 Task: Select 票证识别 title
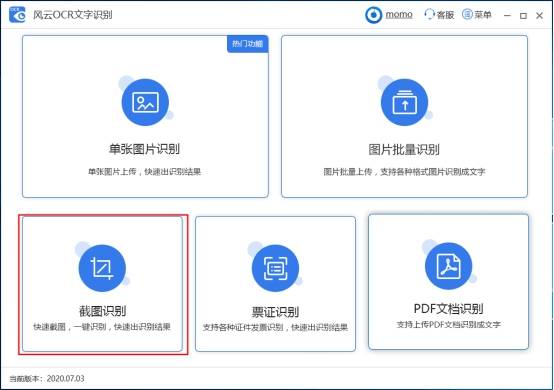coord(275,312)
